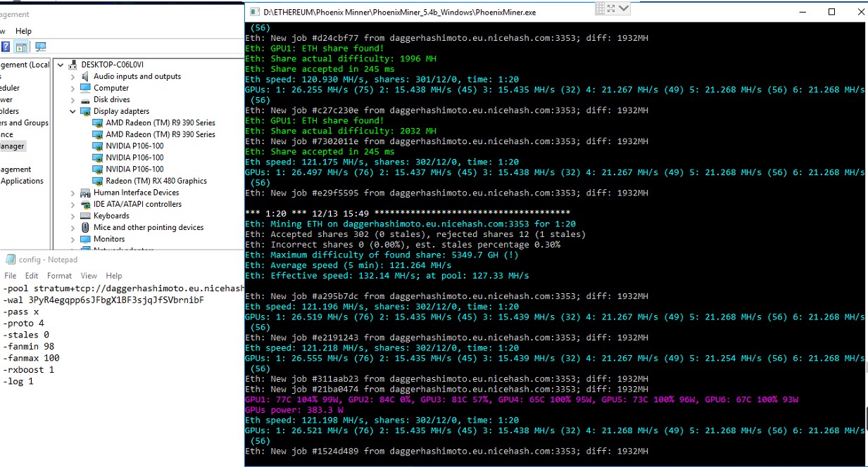
Task: Select the Display adapters label
Action: (121, 111)
